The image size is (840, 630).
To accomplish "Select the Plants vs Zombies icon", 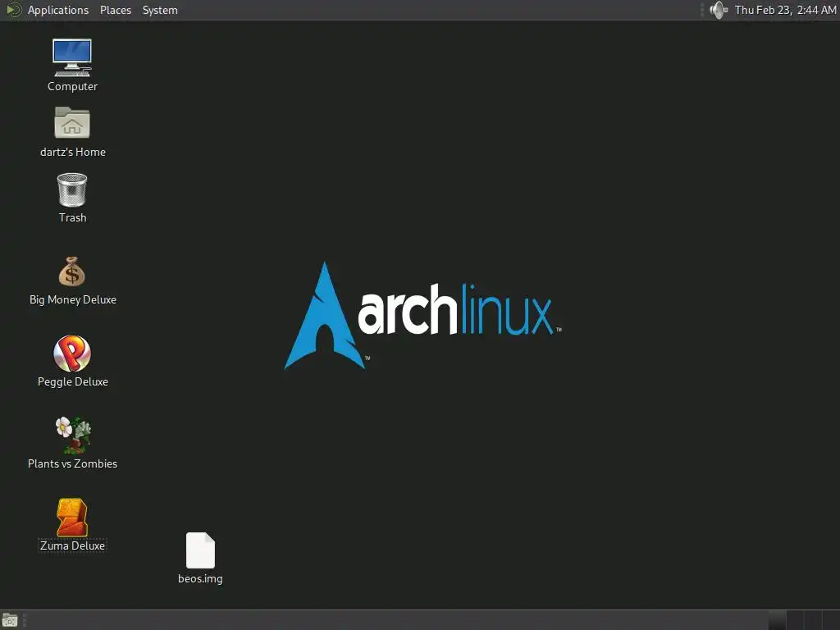I will pos(73,435).
